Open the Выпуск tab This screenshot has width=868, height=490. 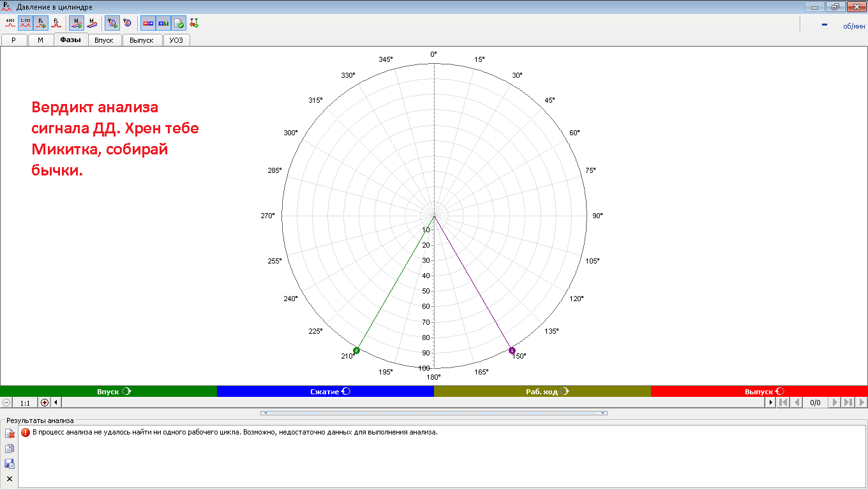click(x=142, y=40)
